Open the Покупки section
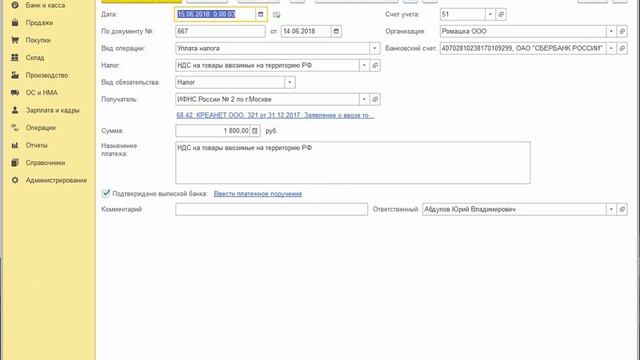This screenshot has width=640, height=360. coord(38,40)
